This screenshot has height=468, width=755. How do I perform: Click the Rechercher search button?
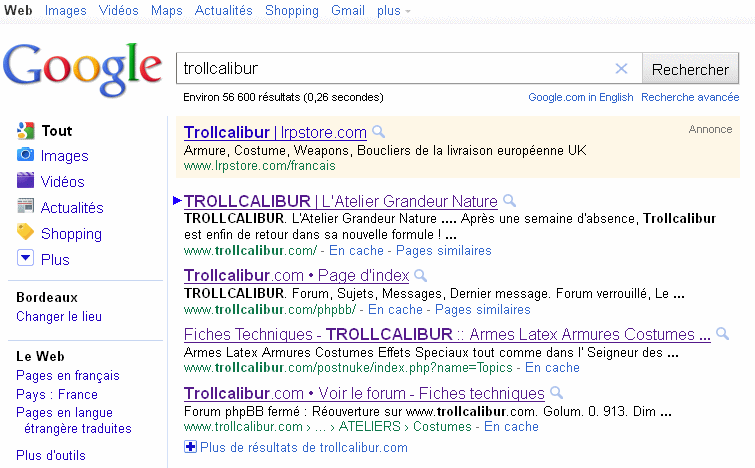click(x=690, y=69)
